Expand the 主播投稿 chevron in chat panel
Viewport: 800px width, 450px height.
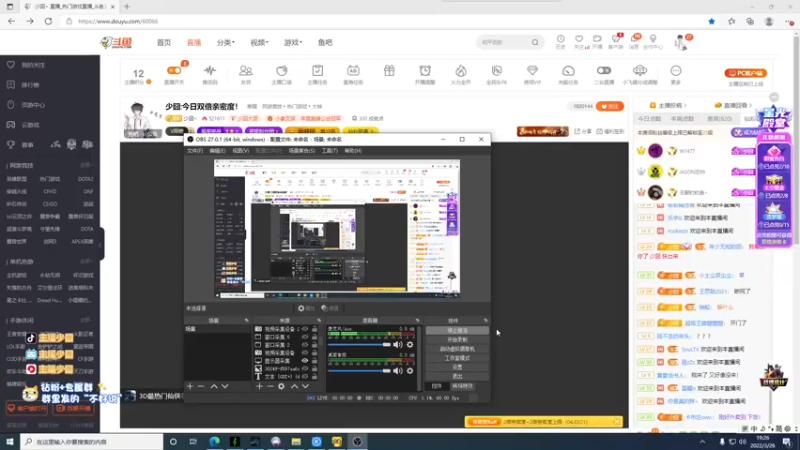(685, 106)
